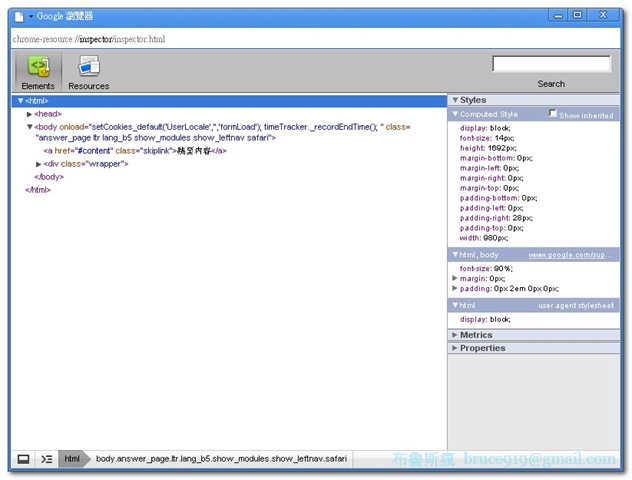Image resolution: width=632 pixels, height=480 pixels.
Task: Collapse the html root node
Action: coord(21,101)
